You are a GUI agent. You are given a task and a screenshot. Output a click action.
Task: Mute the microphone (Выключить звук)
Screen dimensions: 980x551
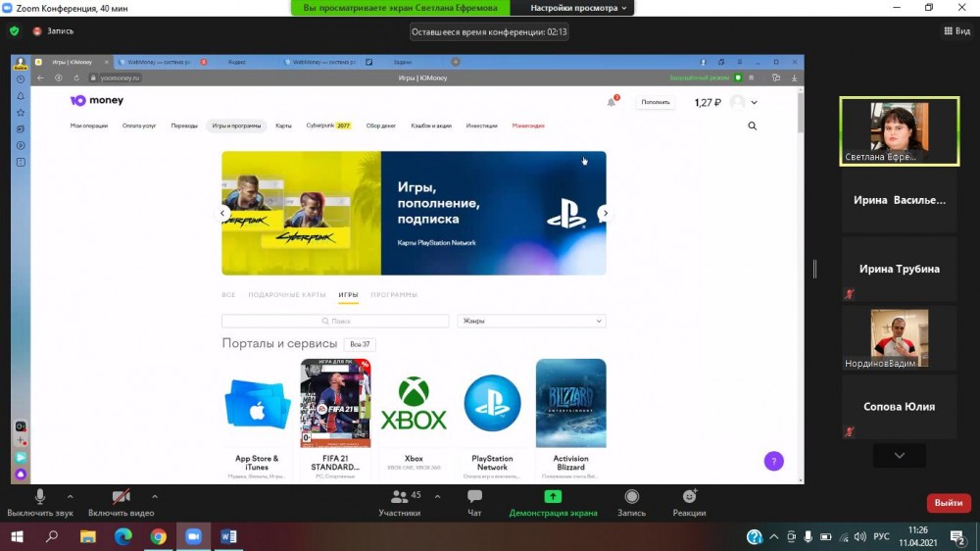40,498
